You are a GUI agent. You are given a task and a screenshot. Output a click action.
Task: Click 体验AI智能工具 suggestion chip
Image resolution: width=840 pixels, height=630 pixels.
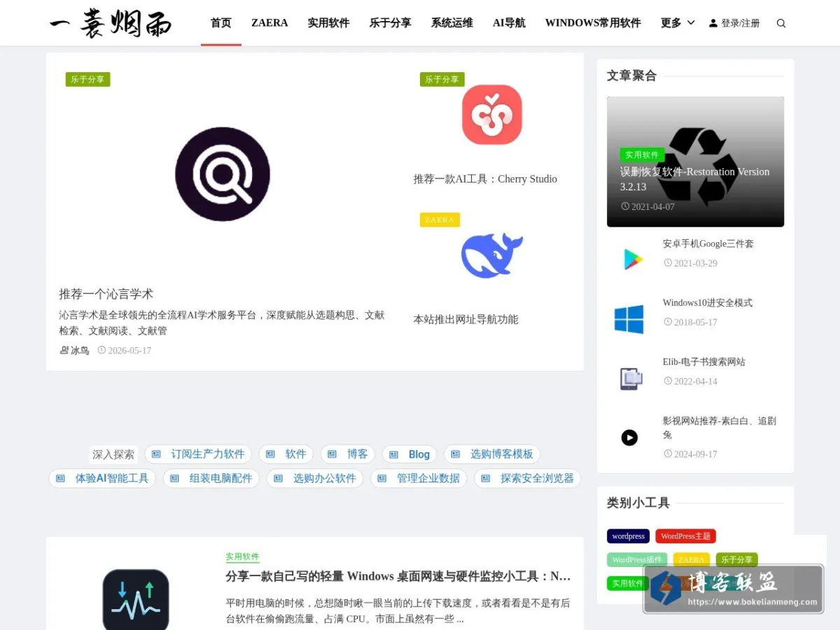(x=102, y=478)
